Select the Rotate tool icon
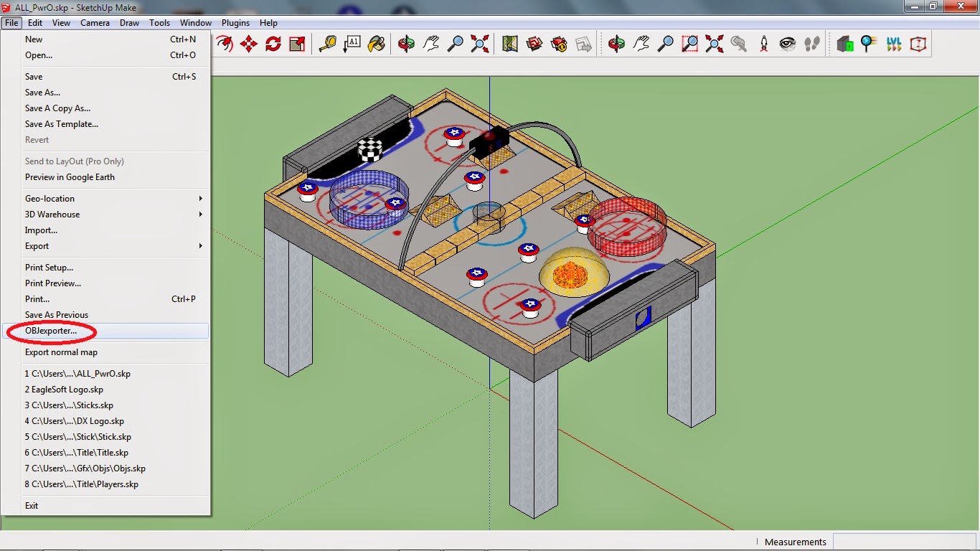 point(273,44)
